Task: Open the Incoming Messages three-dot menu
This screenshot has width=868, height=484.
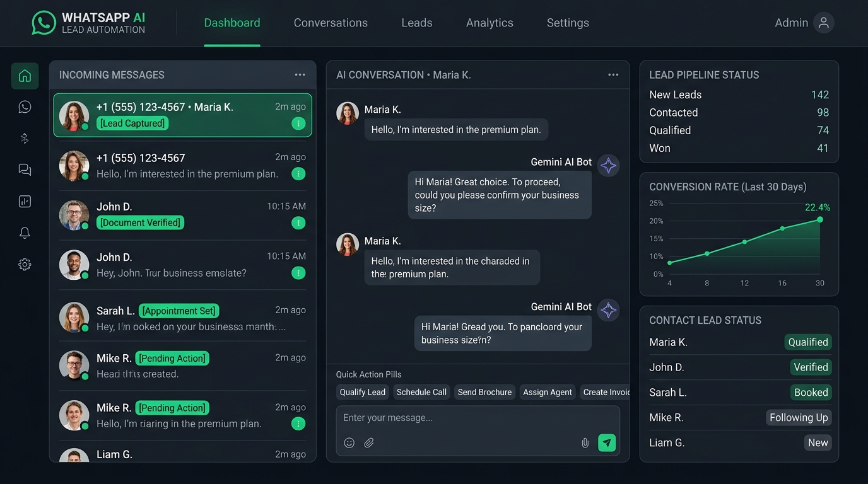Action: pos(300,75)
